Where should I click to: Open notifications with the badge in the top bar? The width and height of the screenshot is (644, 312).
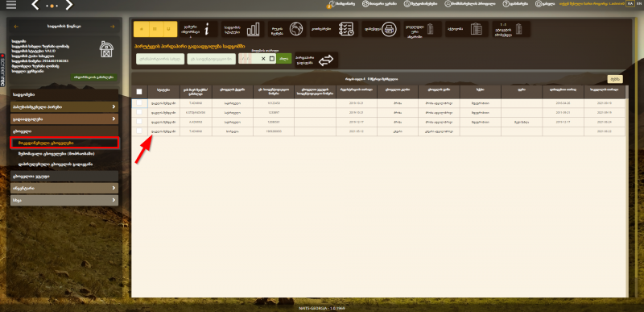click(341, 4)
